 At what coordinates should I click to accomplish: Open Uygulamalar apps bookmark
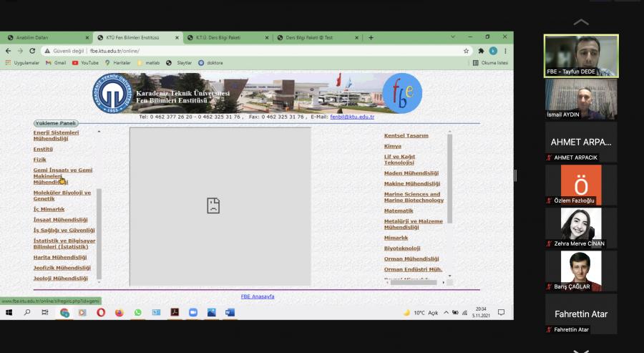pyautogui.click(x=22, y=63)
